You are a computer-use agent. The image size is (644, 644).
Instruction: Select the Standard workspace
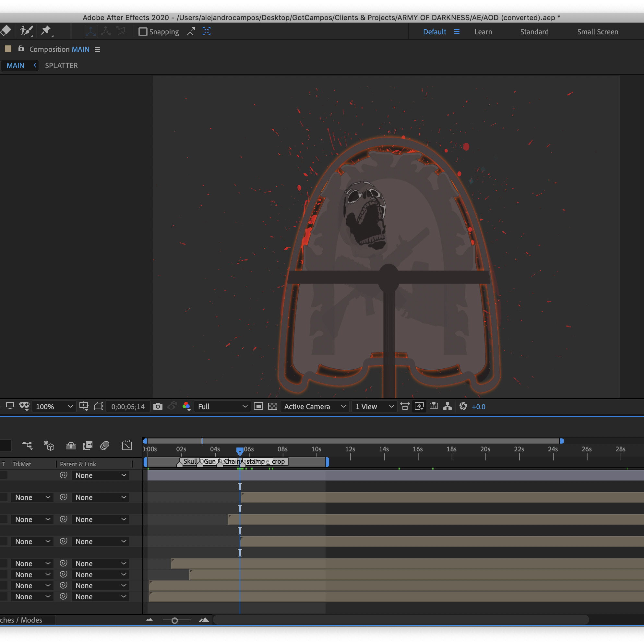click(x=534, y=32)
